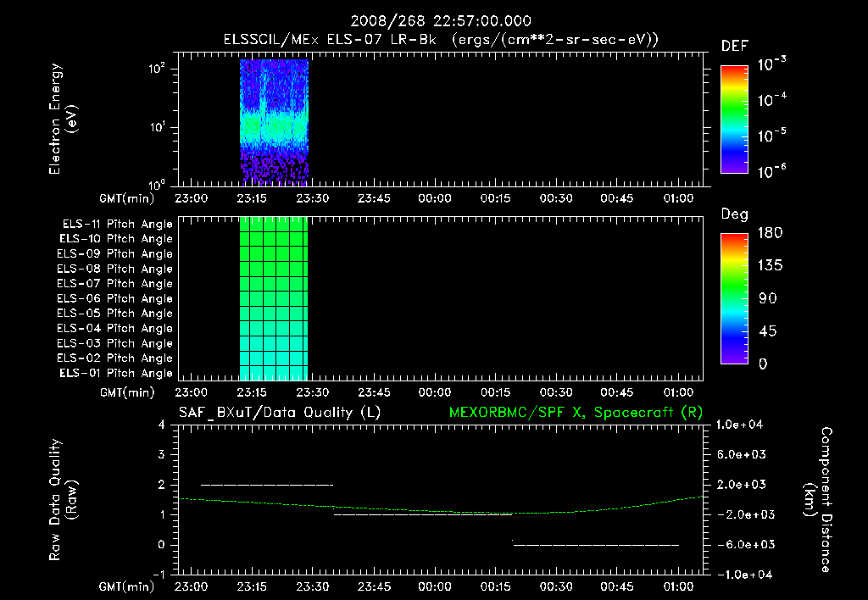Click the 00:45 time label under the data quality panel

[x=617, y=586]
